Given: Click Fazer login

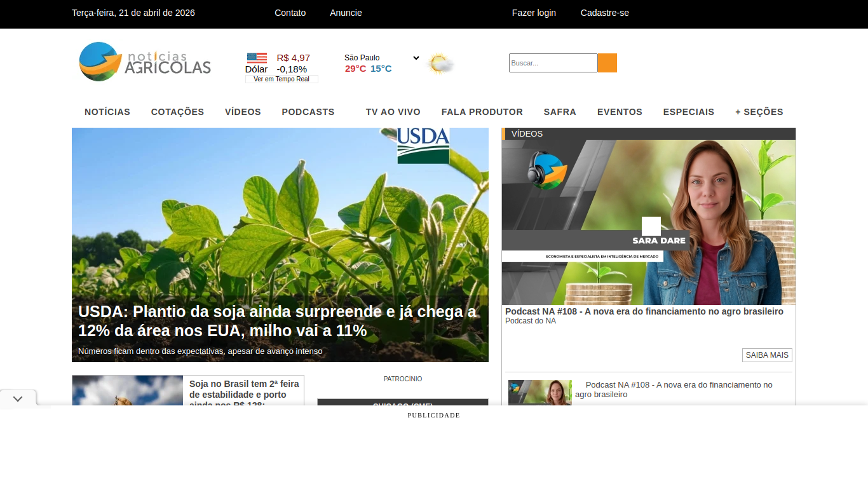Looking at the screenshot, I should pyautogui.click(x=534, y=13).
